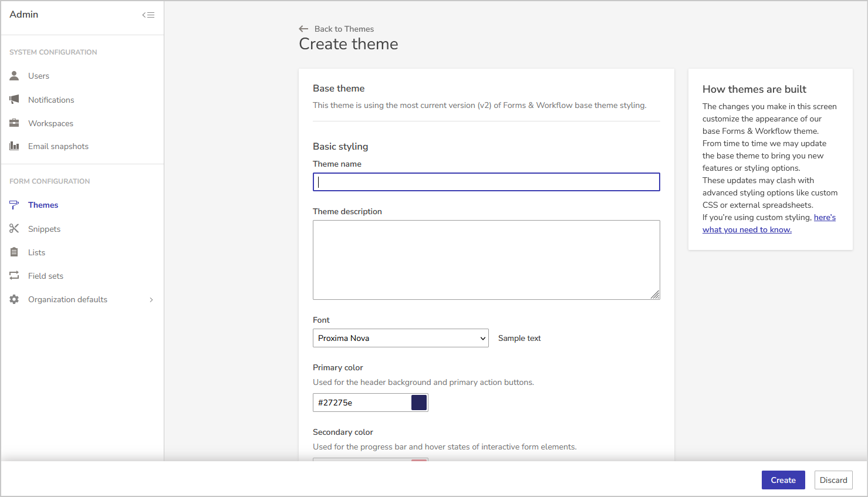
Task: Discard the new theme
Action: [x=833, y=479]
